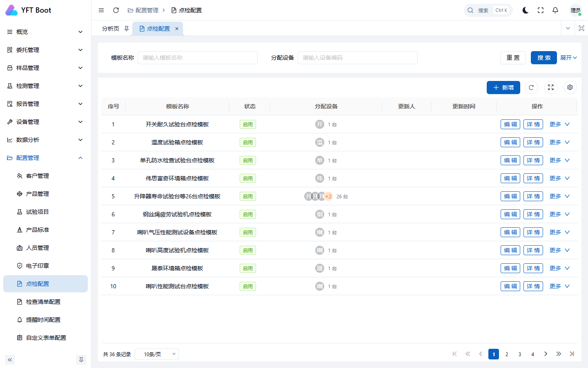Open 客户管理 in the sidebar
Image resolution: width=588 pixels, height=368 pixels.
(x=45, y=176)
